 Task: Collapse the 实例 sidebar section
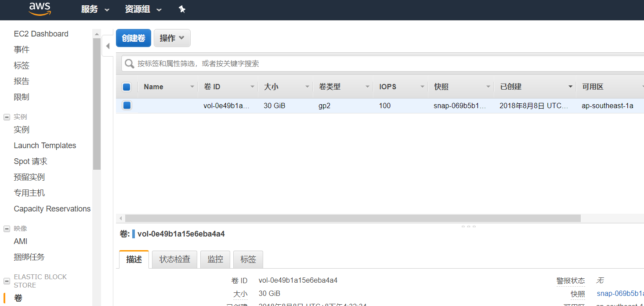point(7,117)
